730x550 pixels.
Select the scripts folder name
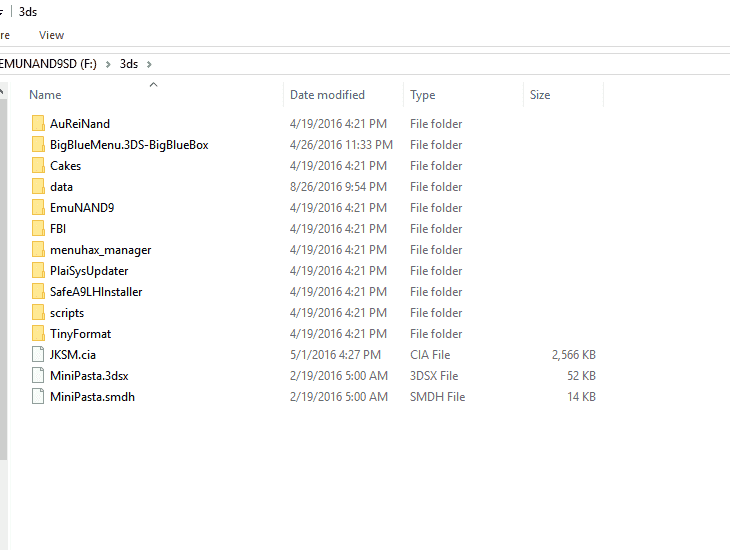[x=67, y=313]
